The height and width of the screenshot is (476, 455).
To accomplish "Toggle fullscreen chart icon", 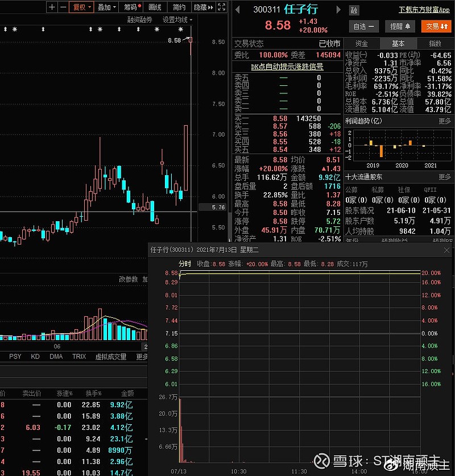I will 222,7.
